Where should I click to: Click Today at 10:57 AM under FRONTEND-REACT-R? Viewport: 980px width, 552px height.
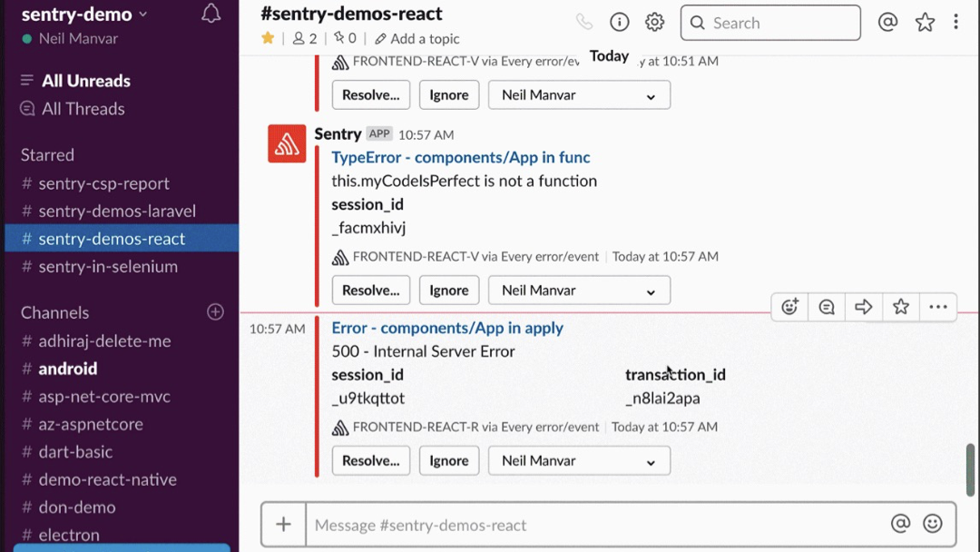point(665,427)
